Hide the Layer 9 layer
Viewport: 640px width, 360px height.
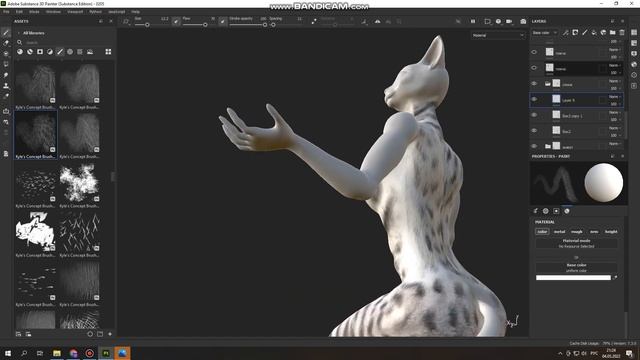[x=534, y=99]
